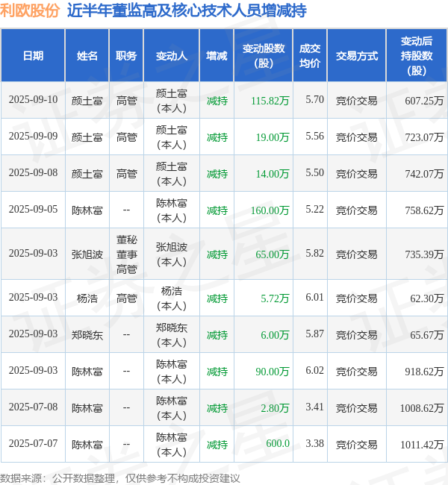Click the average price 5.70
Screen dimensions: 448x485
(x=314, y=99)
